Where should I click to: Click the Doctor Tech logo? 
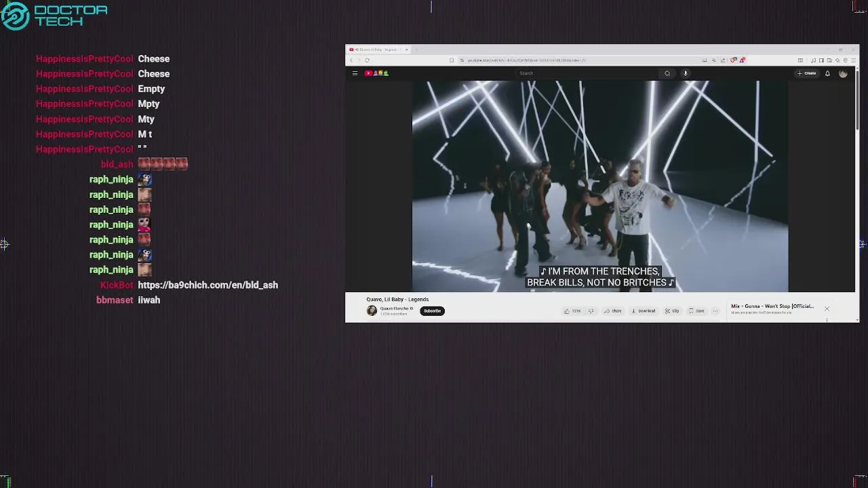coord(54,16)
